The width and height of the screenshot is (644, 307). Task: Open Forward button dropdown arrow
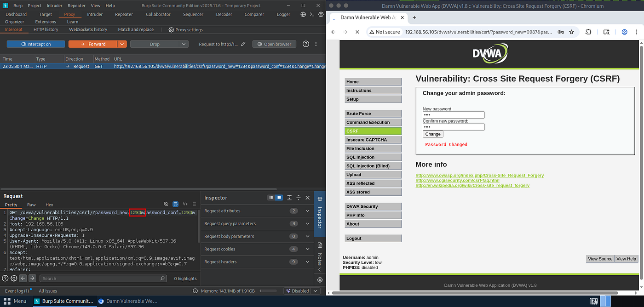122,44
